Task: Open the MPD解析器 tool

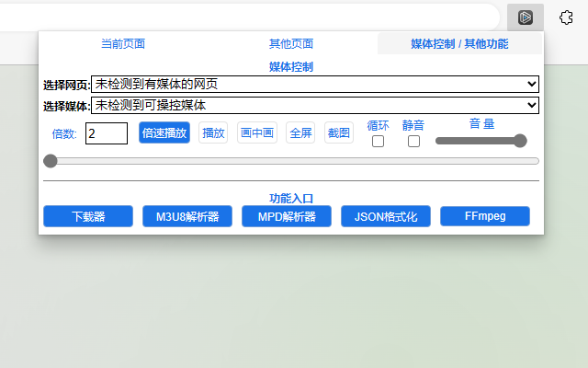Action: tap(287, 216)
